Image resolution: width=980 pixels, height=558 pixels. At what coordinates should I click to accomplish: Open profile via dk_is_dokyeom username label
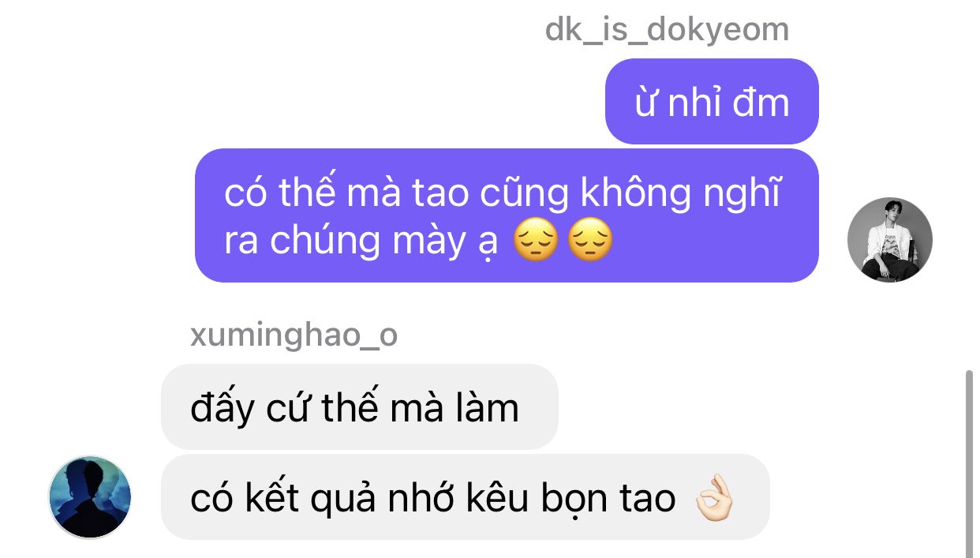coord(667,30)
